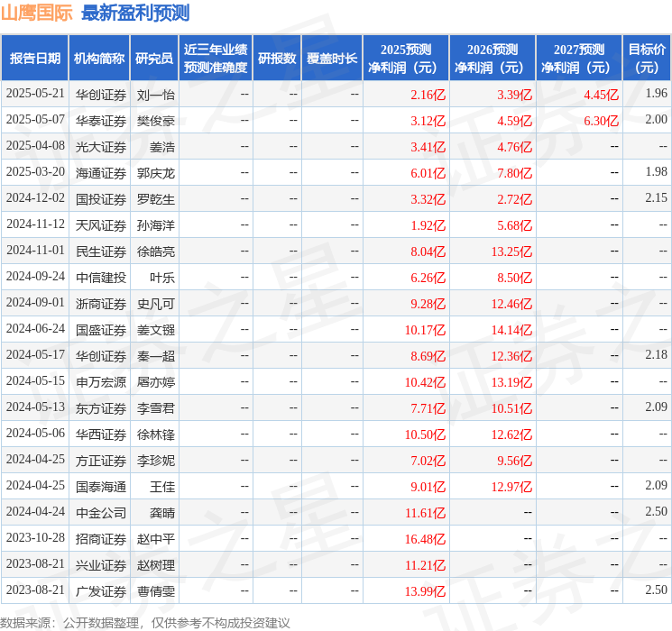Click the institution name 兴业证券
Image resolution: width=672 pixels, height=631 pixels.
tap(101, 565)
